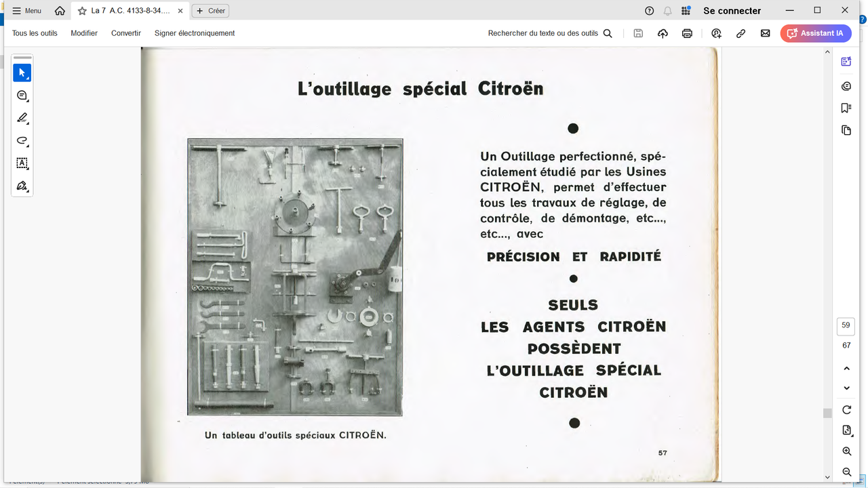Save the file with the floppy disk icon

click(638, 33)
